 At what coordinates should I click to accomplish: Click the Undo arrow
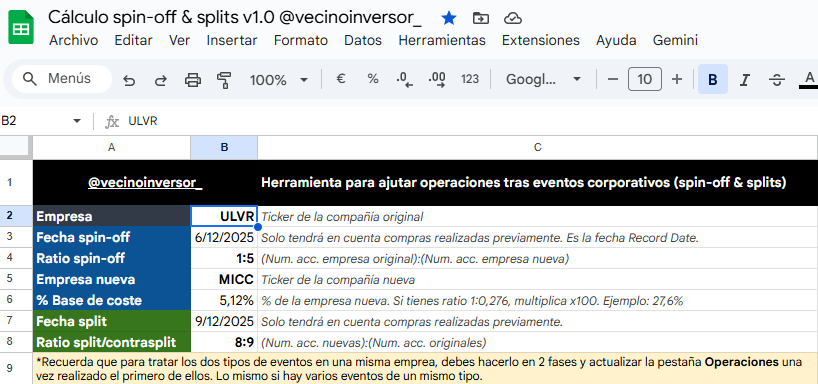pos(129,80)
